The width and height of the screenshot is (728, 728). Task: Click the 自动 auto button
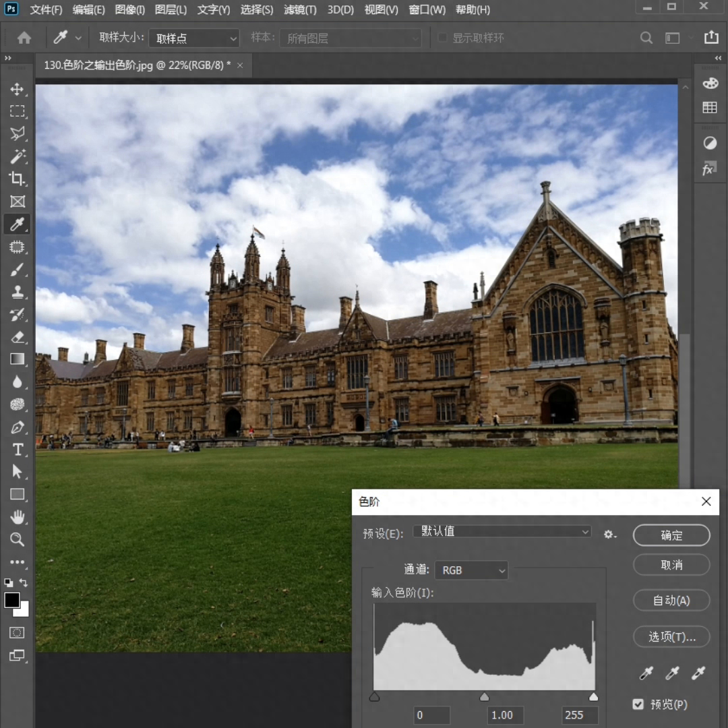pos(671,601)
